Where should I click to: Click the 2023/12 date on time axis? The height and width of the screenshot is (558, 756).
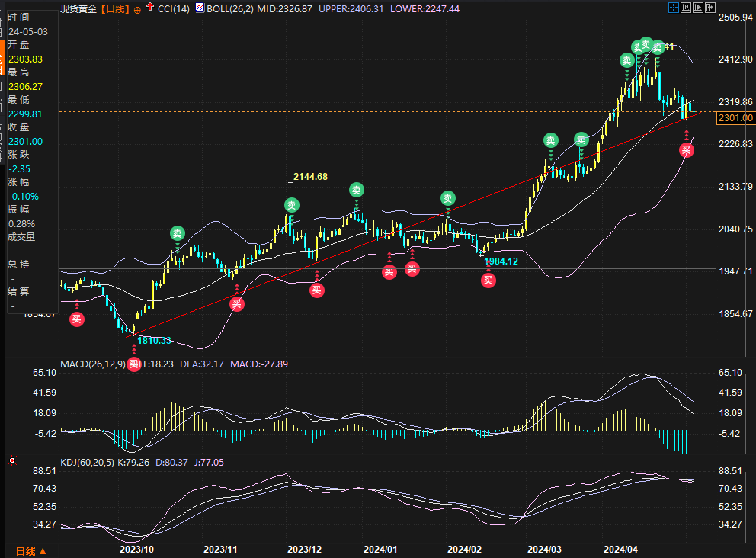pos(304,549)
